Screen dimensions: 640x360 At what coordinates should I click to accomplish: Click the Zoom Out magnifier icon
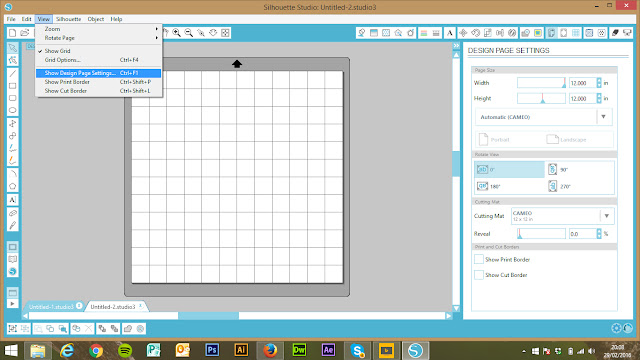(x=189, y=33)
